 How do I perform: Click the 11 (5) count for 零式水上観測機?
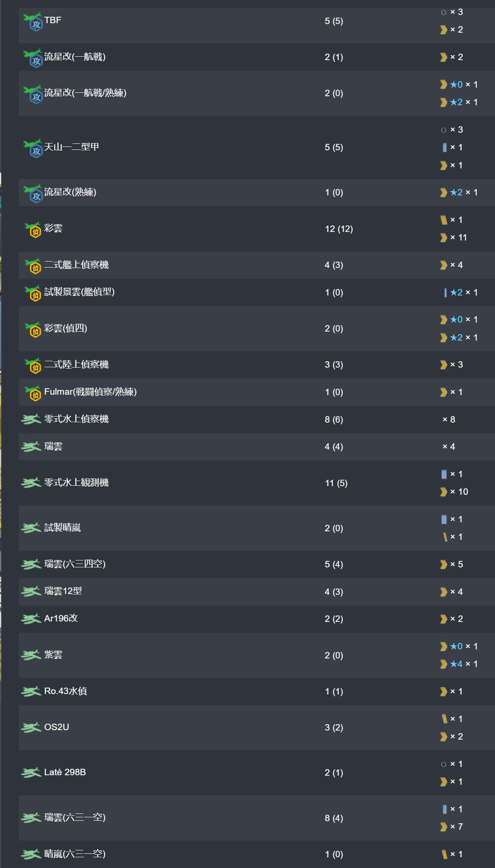click(336, 483)
